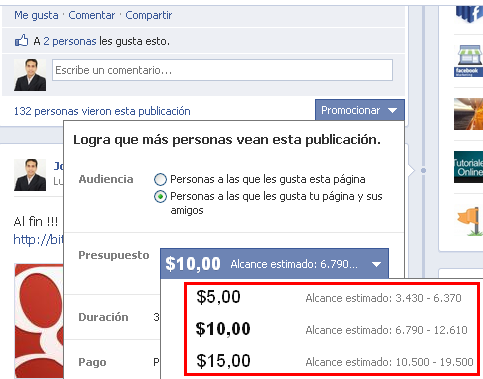Click the budget dropdown arrow
Image resolution: width=483 pixels, height=379 pixels.
tap(377, 264)
